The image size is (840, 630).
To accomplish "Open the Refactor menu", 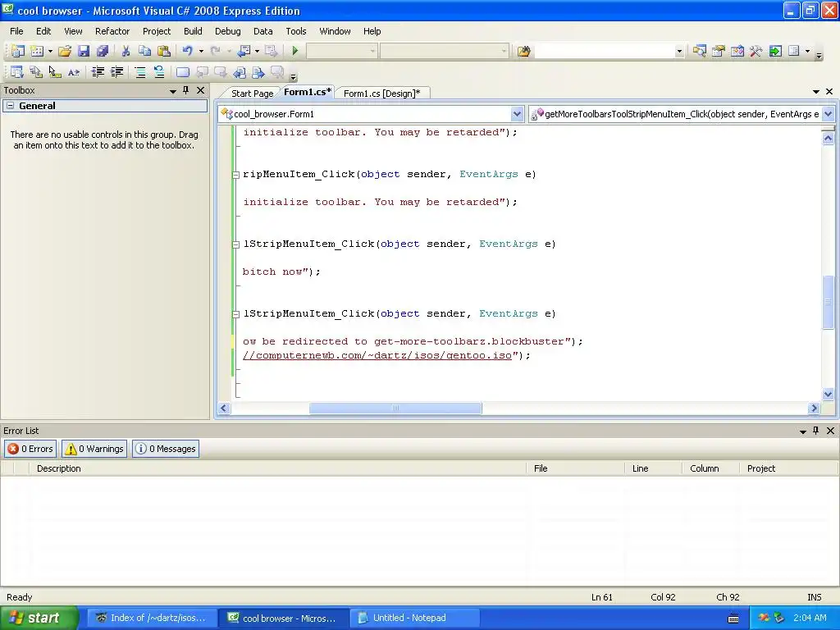I will (112, 31).
